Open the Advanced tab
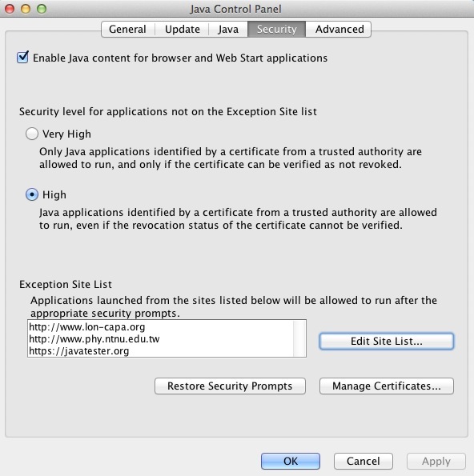 pos(339,29)
